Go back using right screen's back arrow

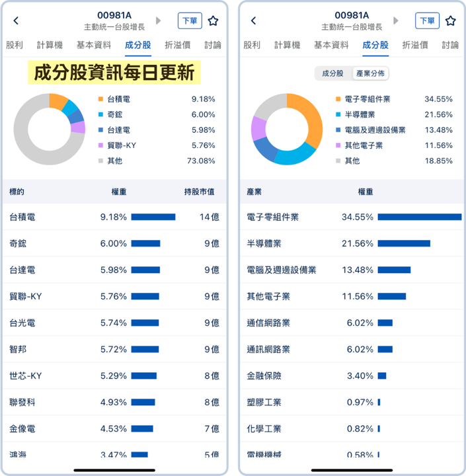point(254,20)
